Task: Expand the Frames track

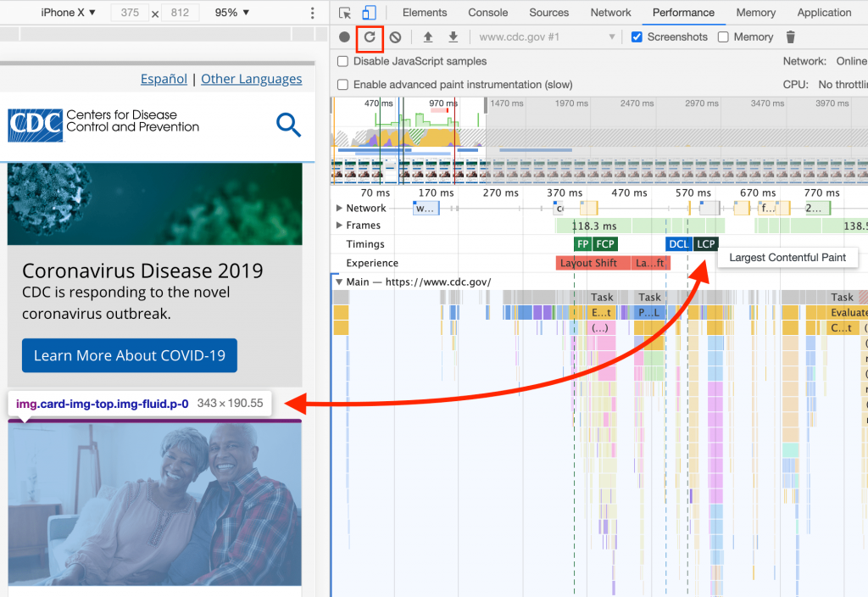Action: coord(339,226)
